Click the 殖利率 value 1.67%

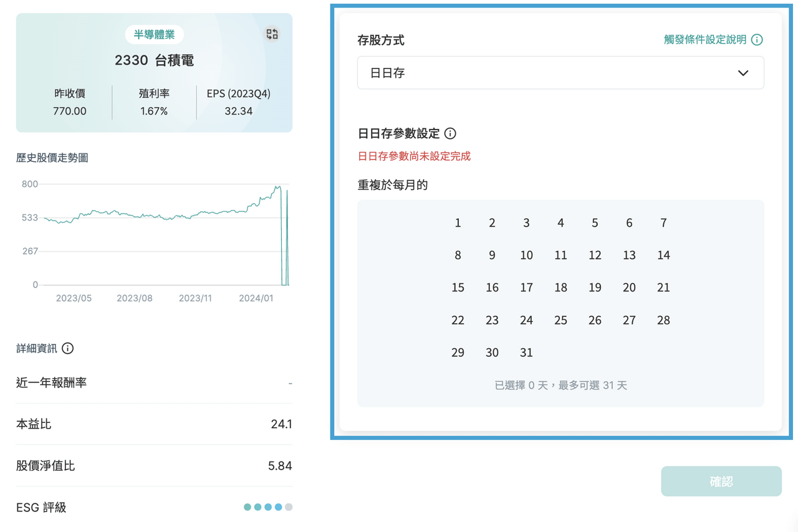tap(154, 112)
